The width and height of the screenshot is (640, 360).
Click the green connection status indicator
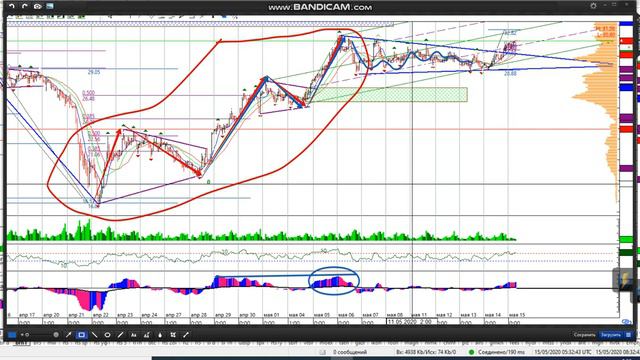(471, 352)
